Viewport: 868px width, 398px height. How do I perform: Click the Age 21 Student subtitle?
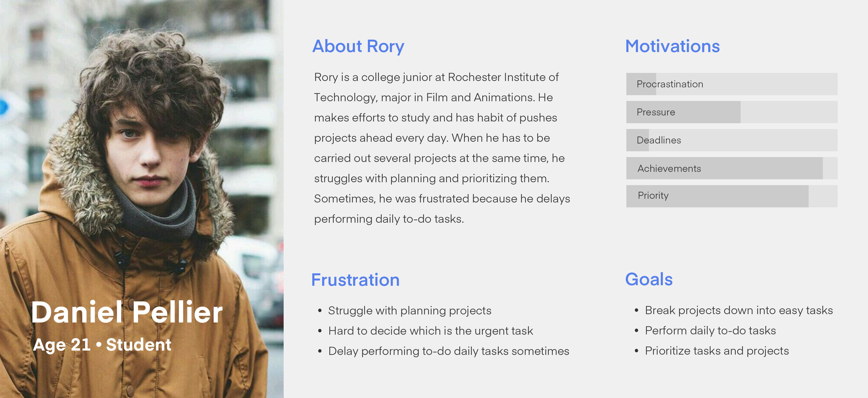(102, 344)
